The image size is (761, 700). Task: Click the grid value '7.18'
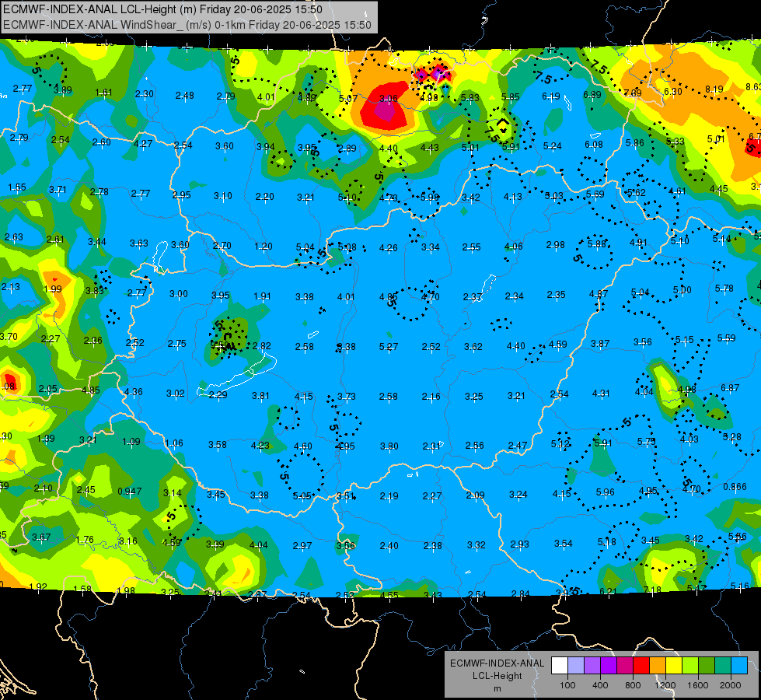652,590
